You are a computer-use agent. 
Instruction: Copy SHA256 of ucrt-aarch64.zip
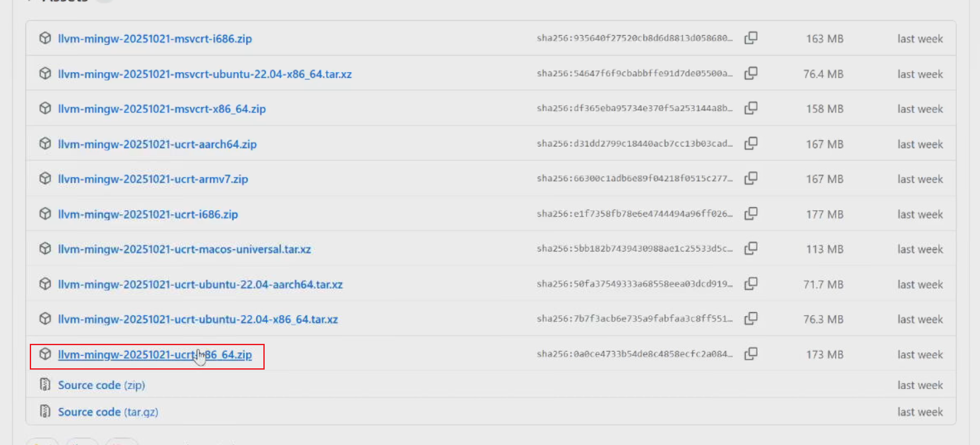click(x=750, y=143)
